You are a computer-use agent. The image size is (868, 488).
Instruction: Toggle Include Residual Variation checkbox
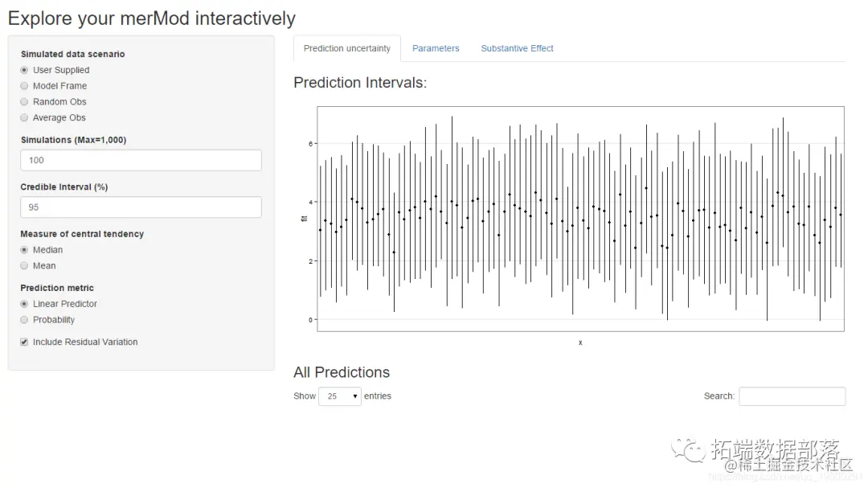[x=25, y=342]
